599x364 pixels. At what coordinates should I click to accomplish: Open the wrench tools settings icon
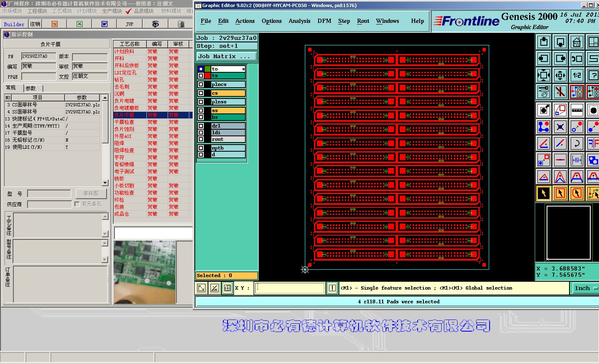[x=544, y=91]
